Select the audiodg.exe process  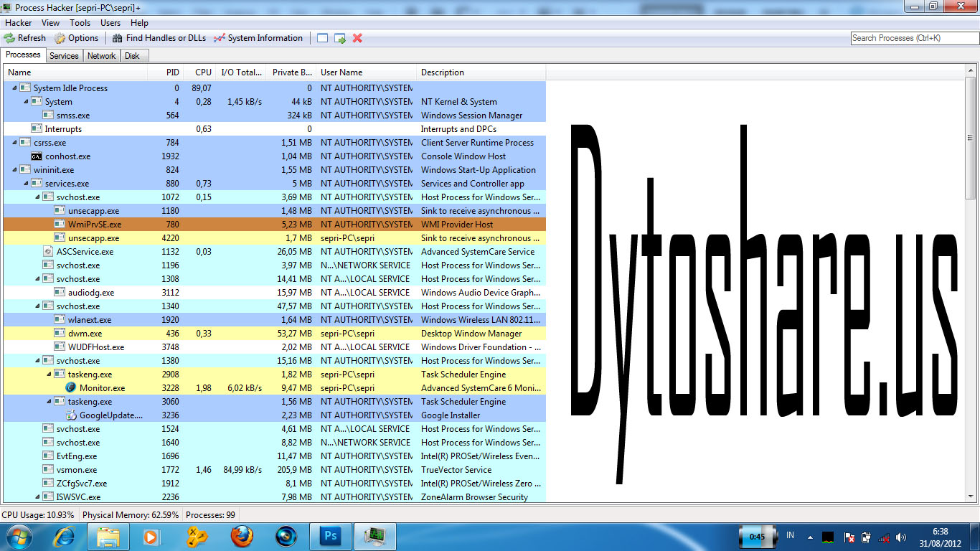click(275, 293)
